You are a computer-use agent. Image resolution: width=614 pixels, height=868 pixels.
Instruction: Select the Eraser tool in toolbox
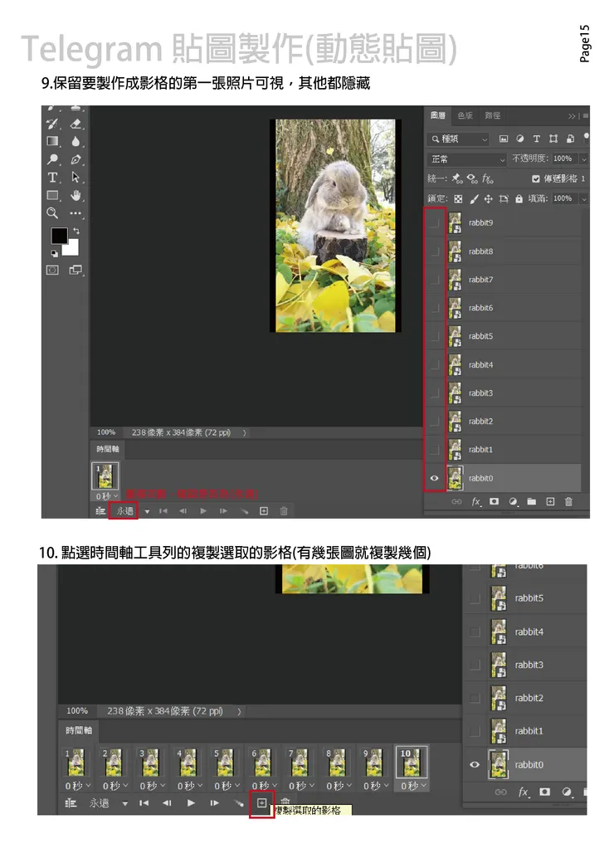[x=76, y=124]
